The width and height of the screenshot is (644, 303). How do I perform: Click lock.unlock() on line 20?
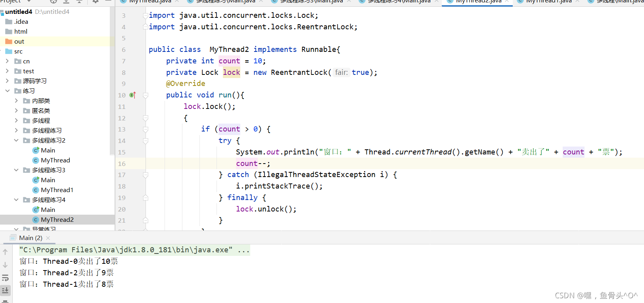click(266, 209)
